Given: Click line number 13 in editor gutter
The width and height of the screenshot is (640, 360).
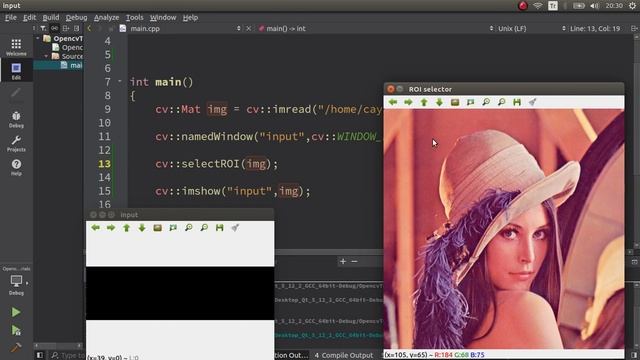Looking at the screenshot, I should (104, 164).
